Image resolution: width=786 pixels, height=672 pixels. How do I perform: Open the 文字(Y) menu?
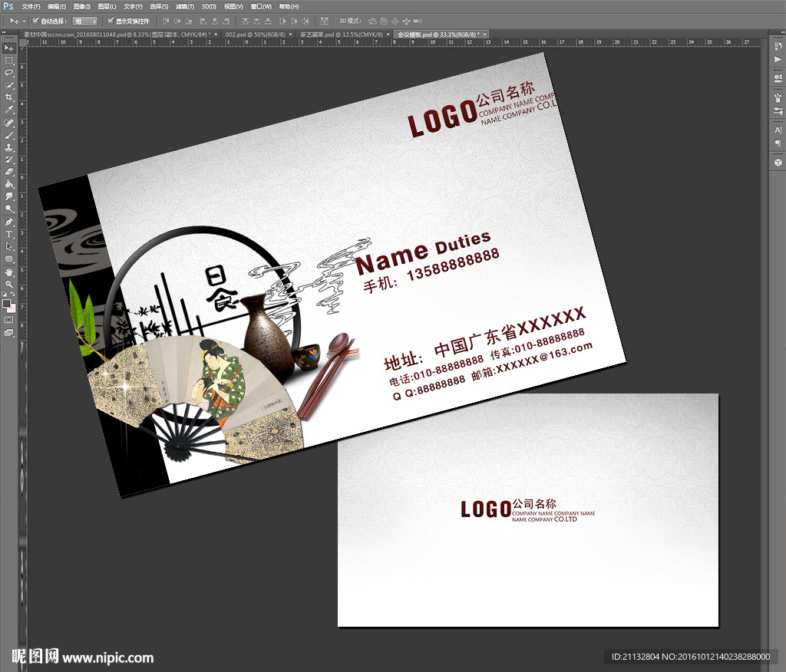click(x=133, y=6)
